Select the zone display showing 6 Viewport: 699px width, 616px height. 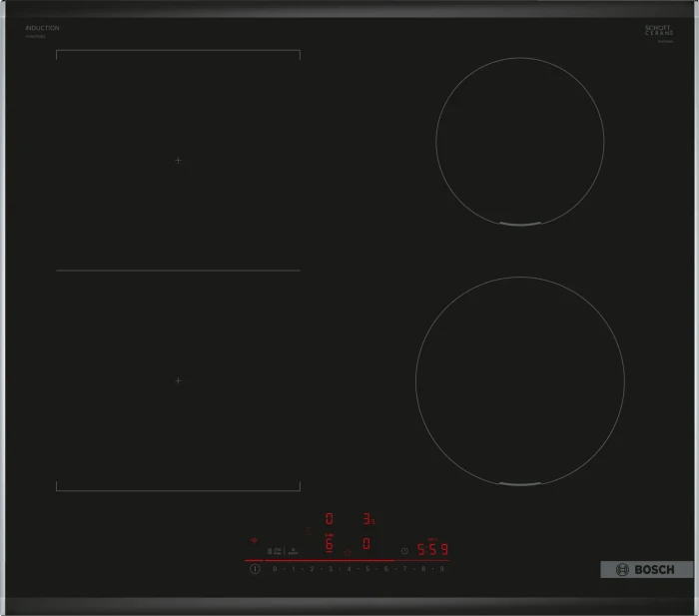point(329,544)
